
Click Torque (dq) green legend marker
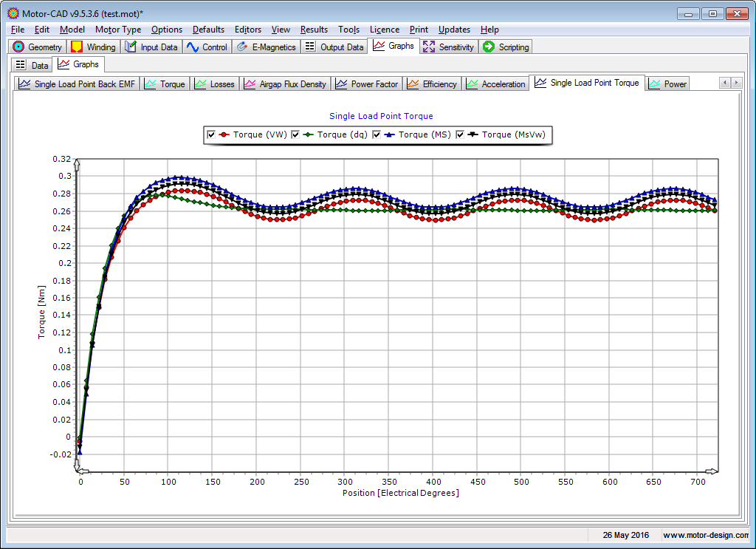click(308, 134)
